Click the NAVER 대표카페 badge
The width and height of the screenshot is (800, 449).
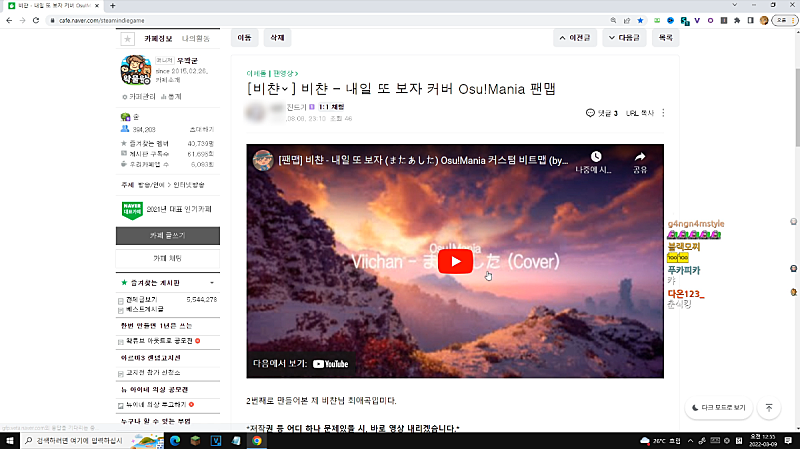click(132, 210)
